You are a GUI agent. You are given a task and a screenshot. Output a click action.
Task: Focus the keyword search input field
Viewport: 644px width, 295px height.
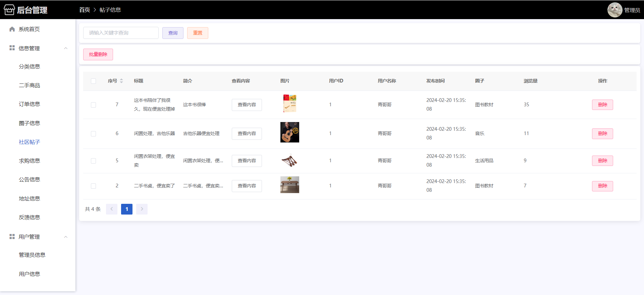(x=121, y=33)
